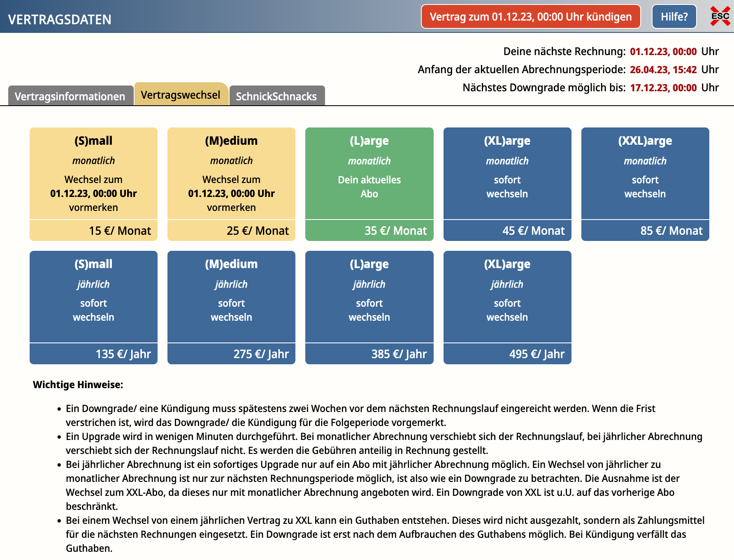734x560 pixels.
Task: Click the 385 €/ Jahr price
Action: coord(399,354)
